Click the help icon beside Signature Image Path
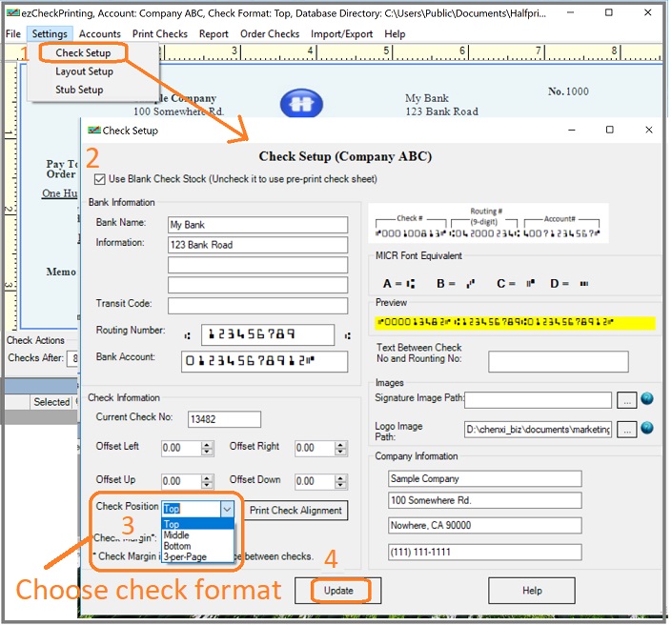Screen dimensions: 672x625 point(647,400)
